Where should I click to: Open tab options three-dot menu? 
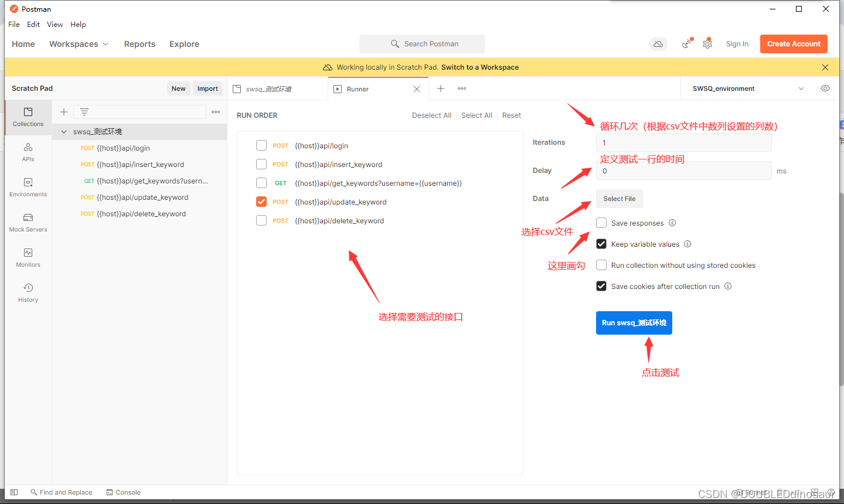[462, 88]
